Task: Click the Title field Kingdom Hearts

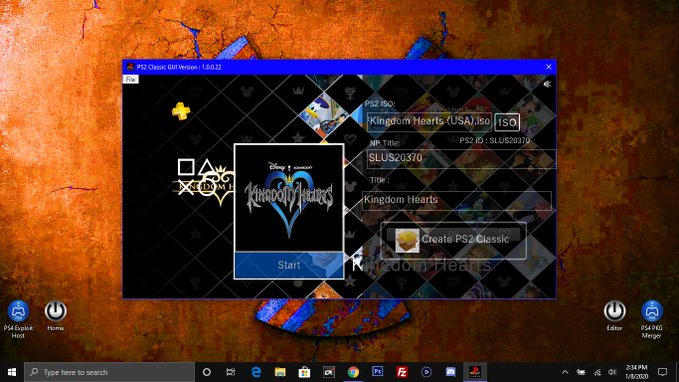Action: tap(456, 201)
